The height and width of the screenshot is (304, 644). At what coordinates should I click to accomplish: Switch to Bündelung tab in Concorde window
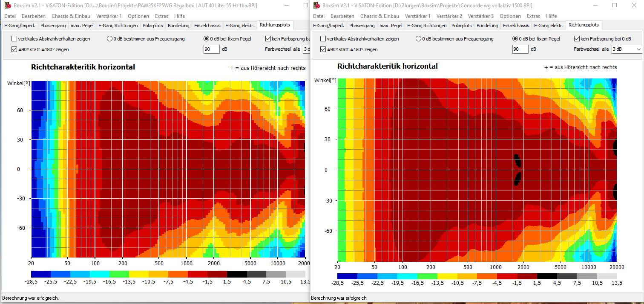pos(487,26)
